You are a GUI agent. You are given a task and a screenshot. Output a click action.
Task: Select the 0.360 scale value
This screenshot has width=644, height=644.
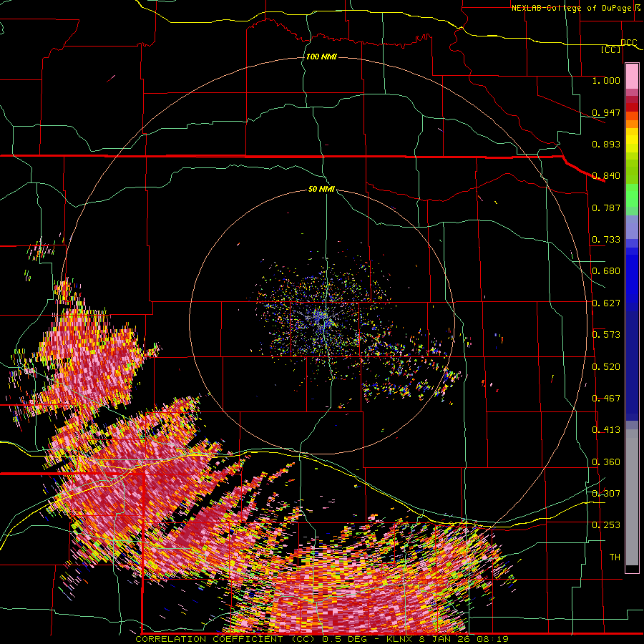606,462
